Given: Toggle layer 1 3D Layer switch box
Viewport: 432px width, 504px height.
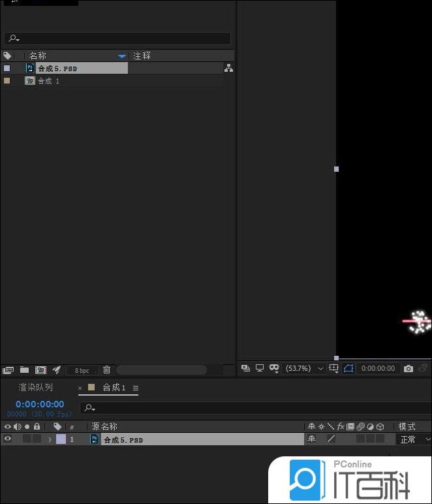Looking at the screenshot, I should tap(380, 439).
